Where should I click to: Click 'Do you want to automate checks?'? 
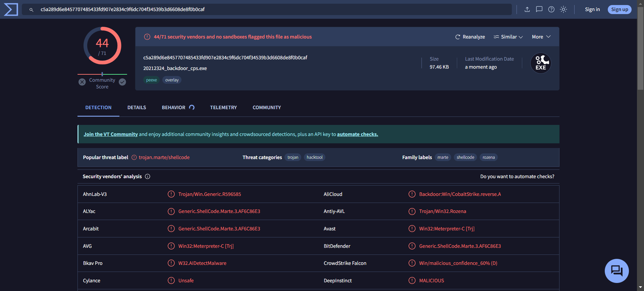(x=517, y=176)
